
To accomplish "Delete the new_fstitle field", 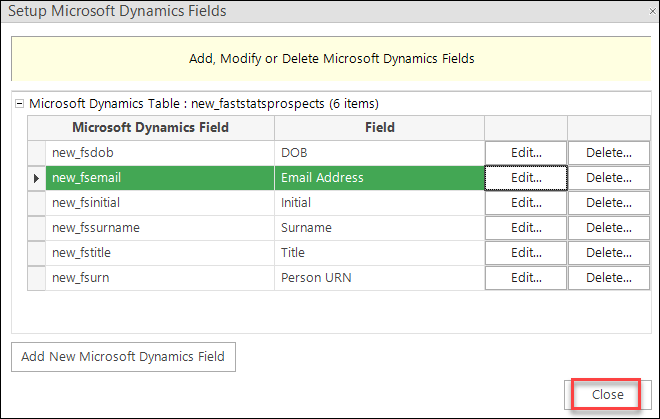I will 609,253.
